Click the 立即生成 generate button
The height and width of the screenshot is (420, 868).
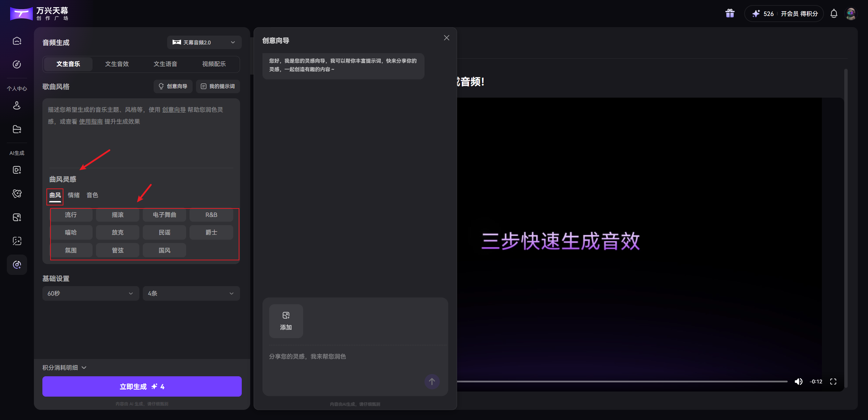(142, 386)
